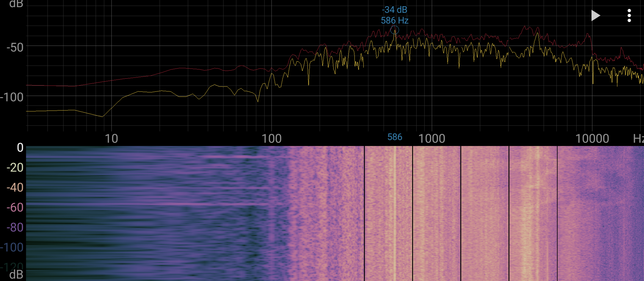This screenshot has width=644, height=281.
Task: Click the blue "586" frequency axis marker
Action: [x=395, y=137]
